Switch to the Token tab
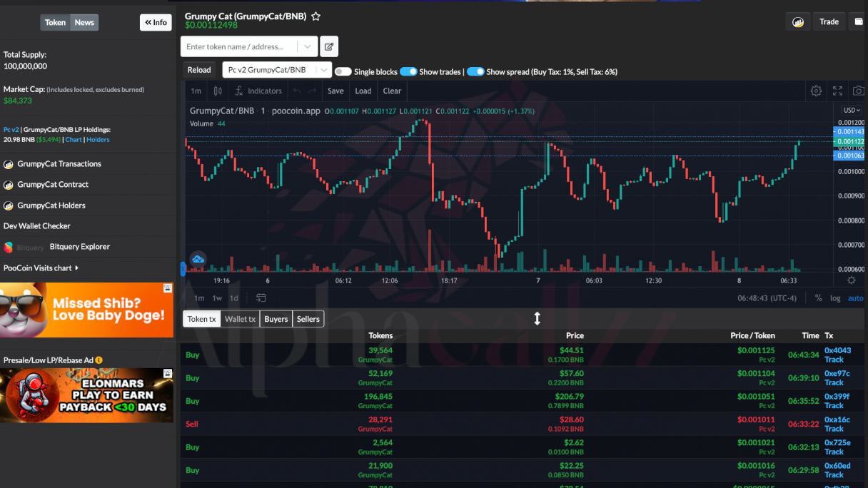Image resolution: width=868 pixels, height=488 pixels. [x=55, y=22]
